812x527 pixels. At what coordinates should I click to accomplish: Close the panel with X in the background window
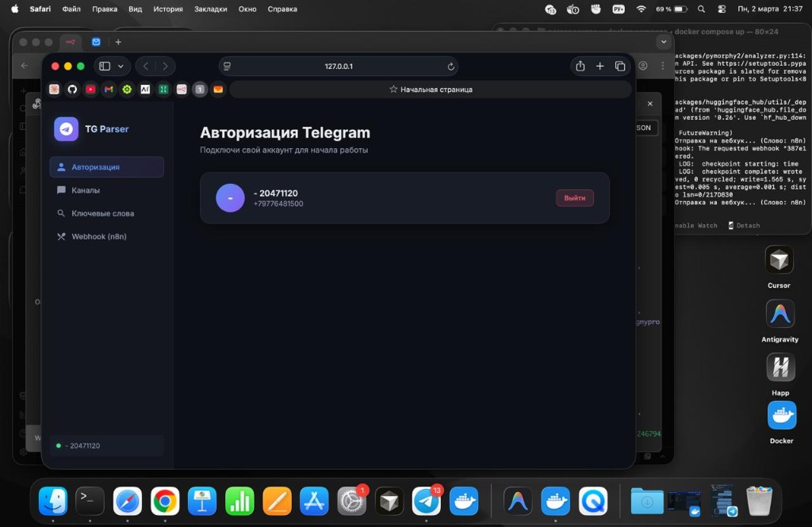tap(650, 104)
